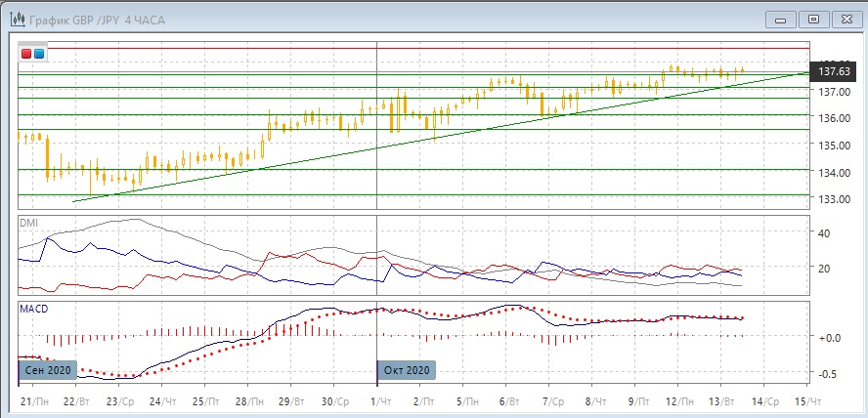
Task: Click the red horizontal line at chart top
Action: point(411,47)
